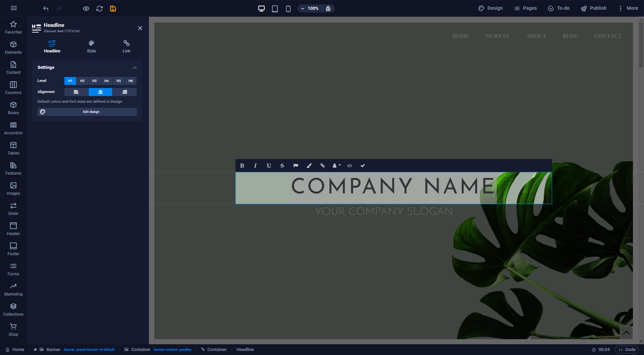
Task: Set headline level to H2
Action: [82, 81]
